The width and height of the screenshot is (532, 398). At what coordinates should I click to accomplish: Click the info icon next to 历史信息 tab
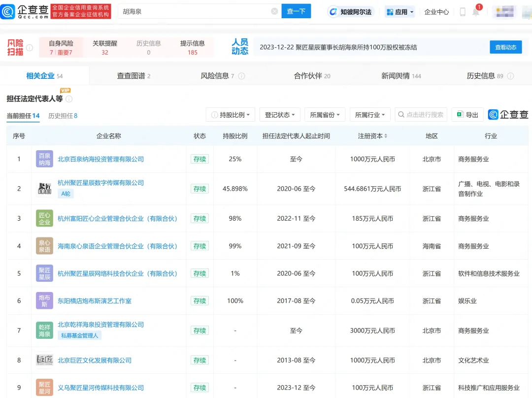(x=510, y=76)
